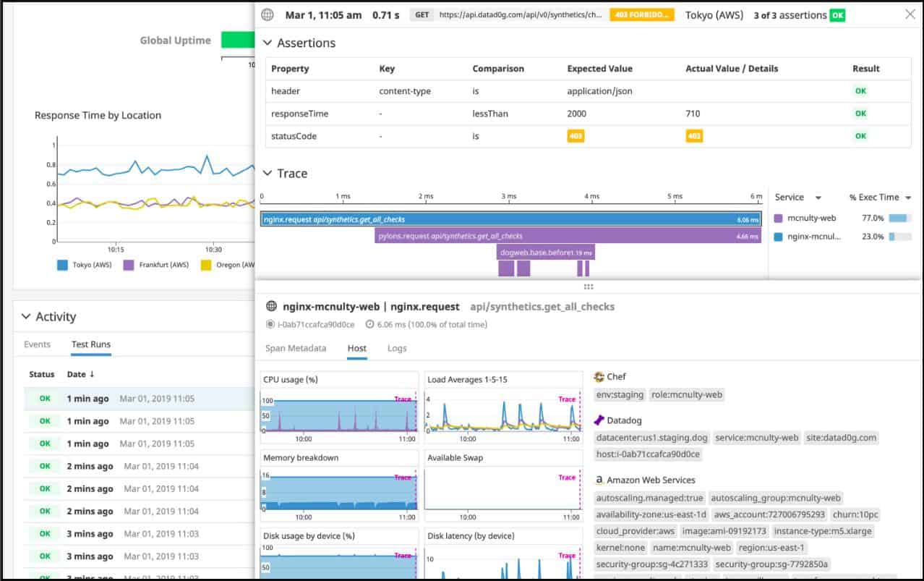Screen dimensions: 924x581
Task: Open the Memory breakdown graph
Action: click(339, 486)
